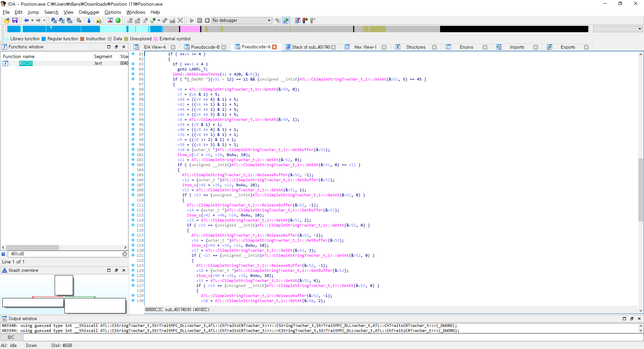The image size is (644, 349).
Task: Switch to the Hex View-1 tab
Action: point(365,47)
